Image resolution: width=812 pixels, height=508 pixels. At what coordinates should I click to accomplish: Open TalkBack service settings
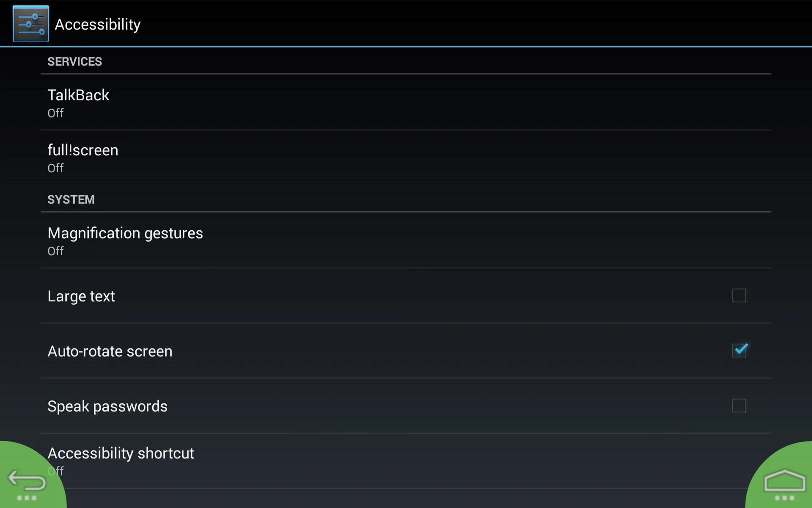click(x=406, y=102)
